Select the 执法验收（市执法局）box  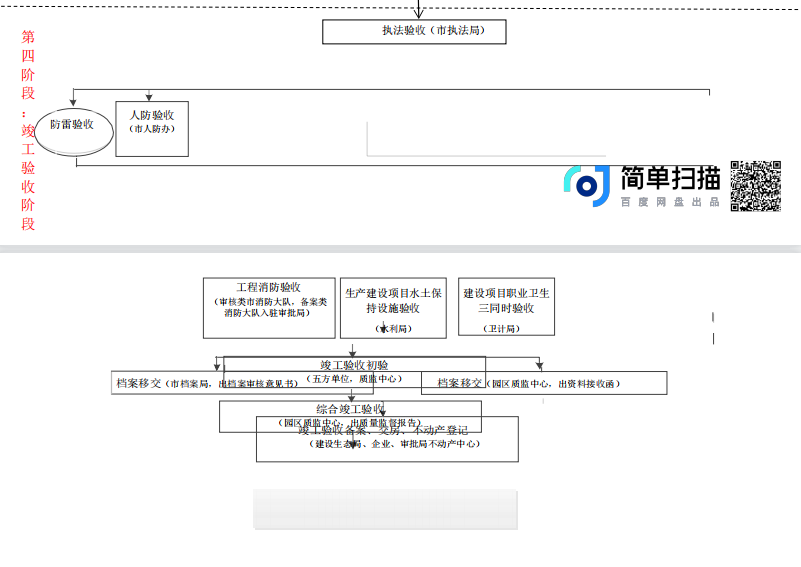coord(414,31)
